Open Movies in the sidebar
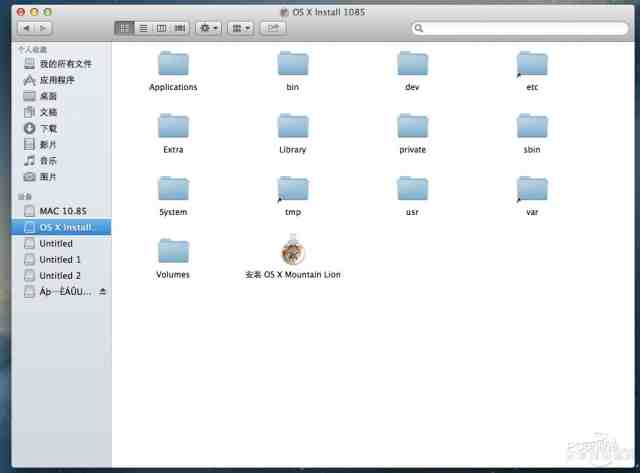The height and width of the screenshot is (473, 640). 61,144
